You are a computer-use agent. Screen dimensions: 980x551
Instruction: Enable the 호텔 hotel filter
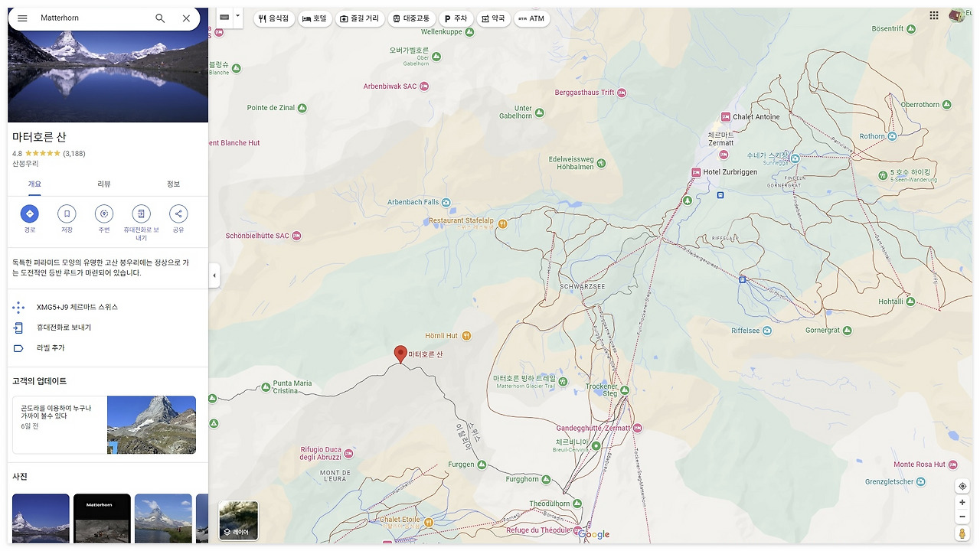click(315, 18)
